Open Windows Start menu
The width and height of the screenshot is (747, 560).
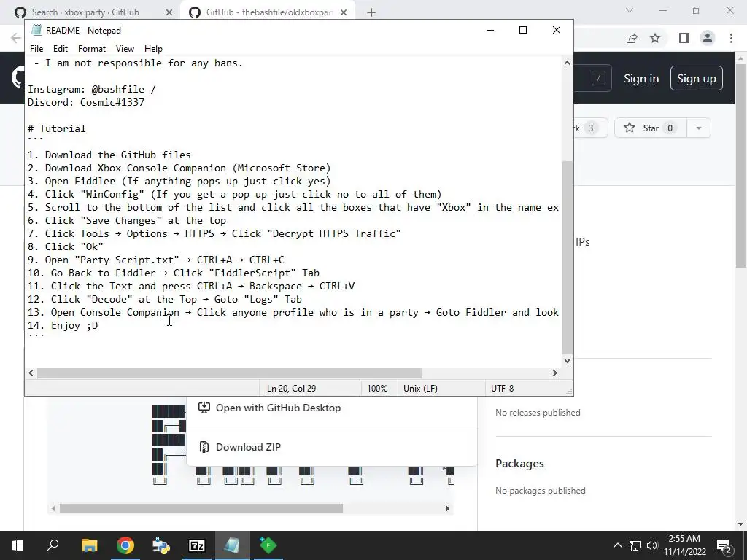(x=18, y=545)
